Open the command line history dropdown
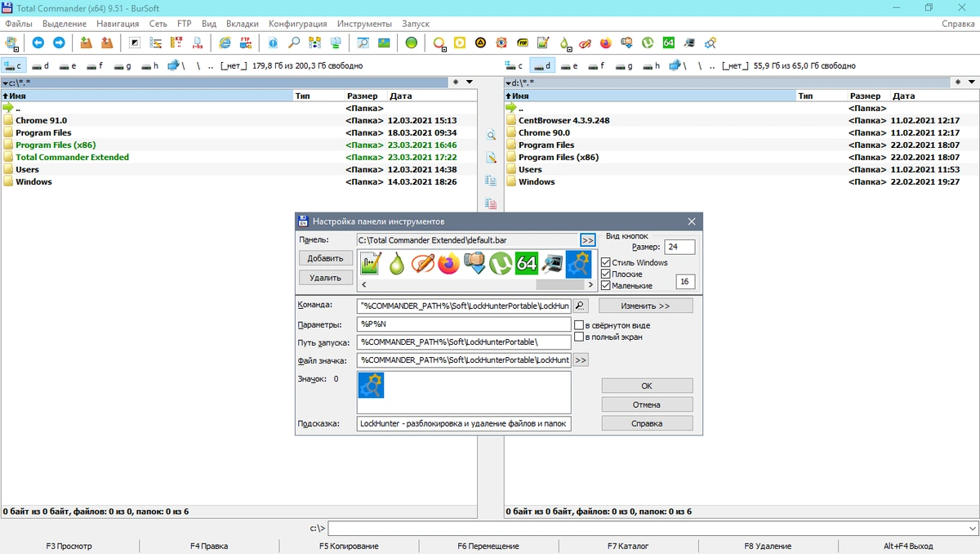This screenshot has height=554, width=980. point(971,529)
